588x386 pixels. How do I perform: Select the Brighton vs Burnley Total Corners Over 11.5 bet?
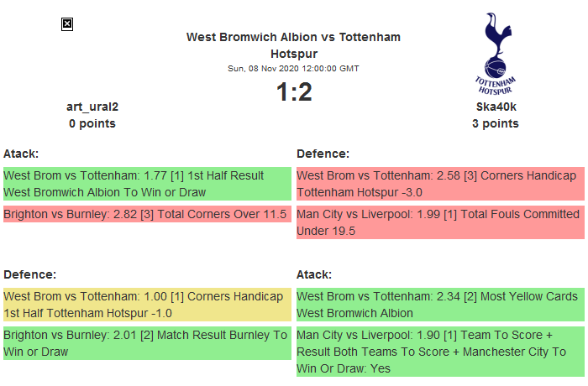click(146, 214)
